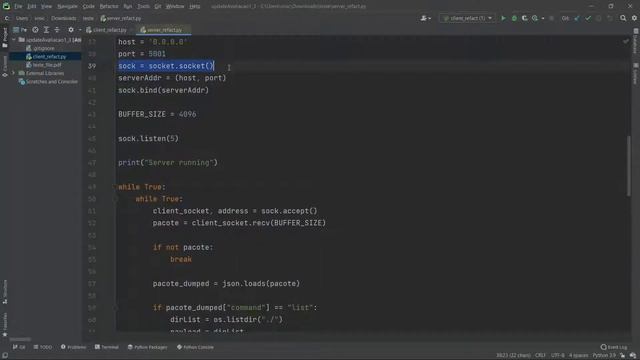640x360 pixels.
Task: Expand External Libraries in the project tree
Action: 14,73
